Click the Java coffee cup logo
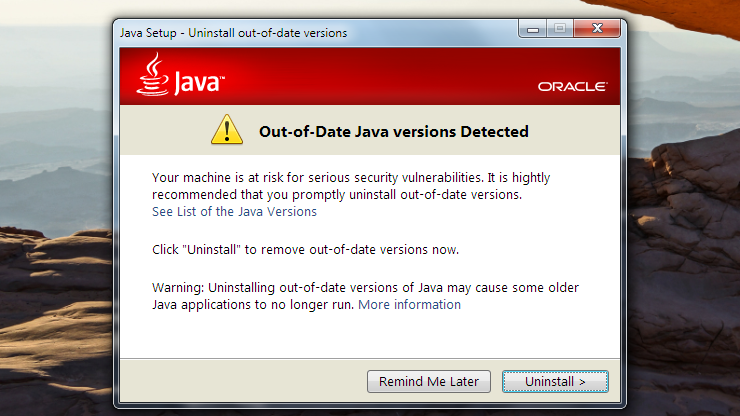The width and height of the screenshot is (740, 416). [152, 74]
